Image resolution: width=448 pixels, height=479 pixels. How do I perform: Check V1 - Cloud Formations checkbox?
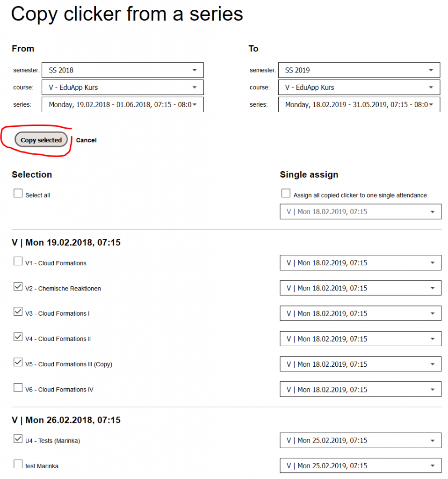[18, 261]
